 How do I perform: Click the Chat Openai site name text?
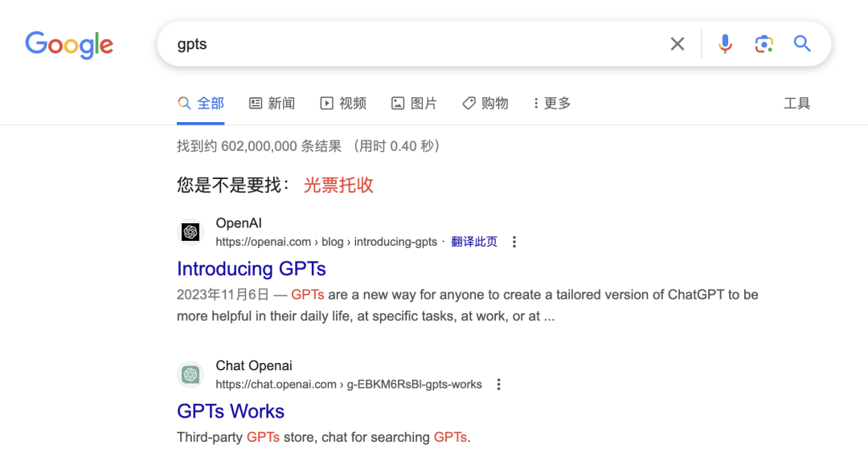pyautogui.click(x=253, y=365)
